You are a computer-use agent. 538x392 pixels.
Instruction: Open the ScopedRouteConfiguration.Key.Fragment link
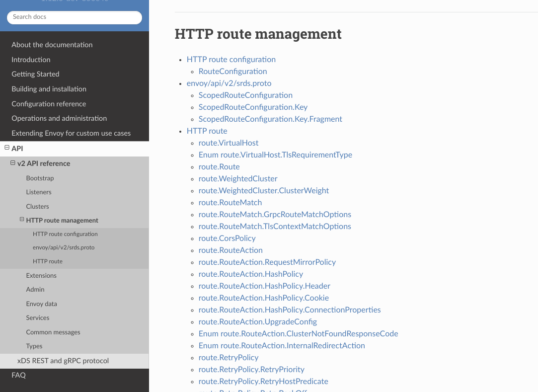pos(270,119)
